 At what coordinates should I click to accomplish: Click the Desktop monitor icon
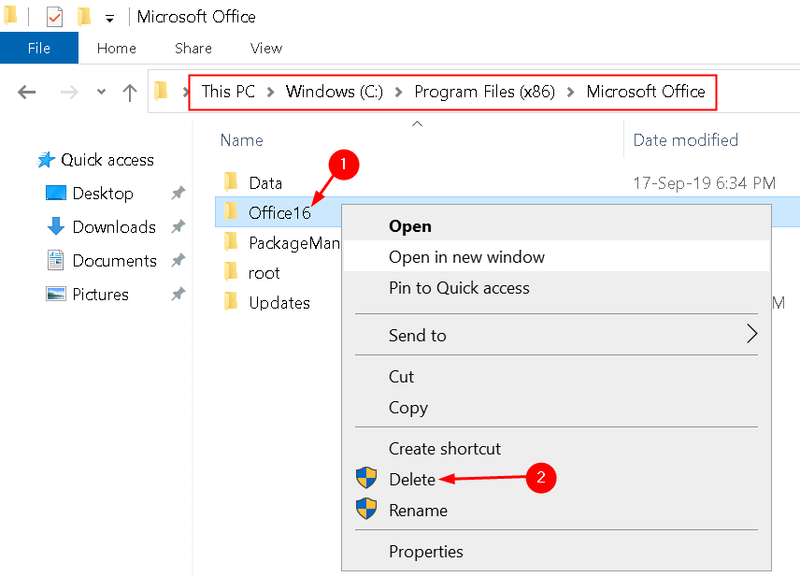(x=56, y=193)
